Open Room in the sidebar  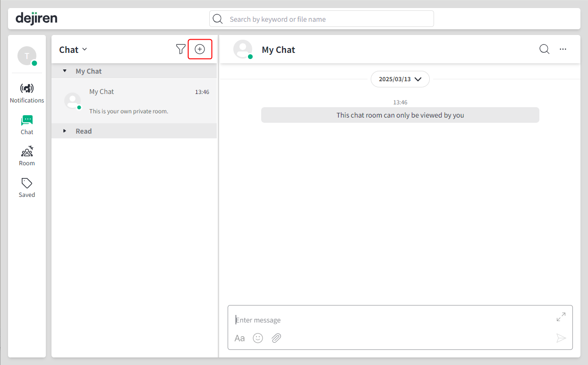27,156
